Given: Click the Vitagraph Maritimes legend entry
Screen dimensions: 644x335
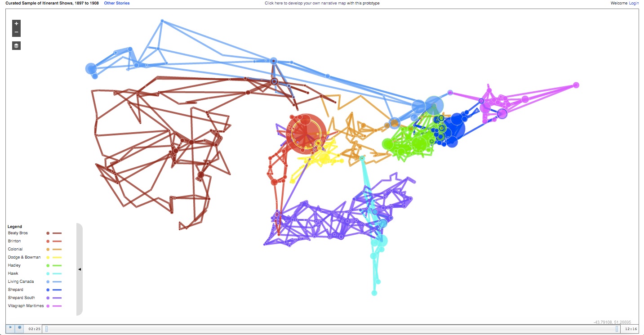Looking at the screenshot, I should click(26, 306).
